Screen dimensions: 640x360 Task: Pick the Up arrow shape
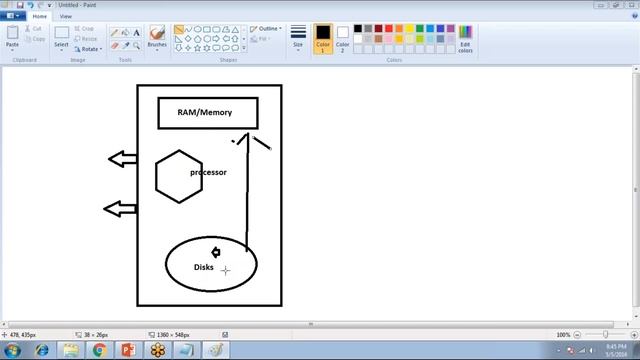[235, 39]
